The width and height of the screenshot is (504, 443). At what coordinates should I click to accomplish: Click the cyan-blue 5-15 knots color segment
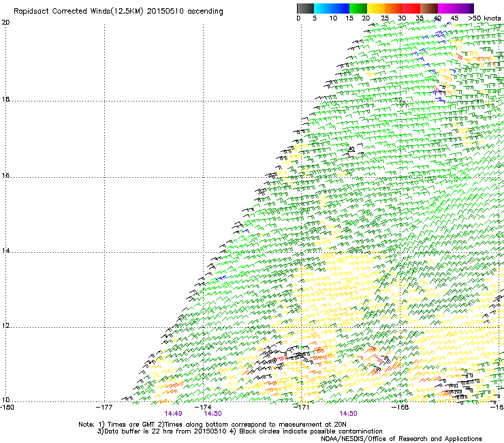[x=332, y=8]
